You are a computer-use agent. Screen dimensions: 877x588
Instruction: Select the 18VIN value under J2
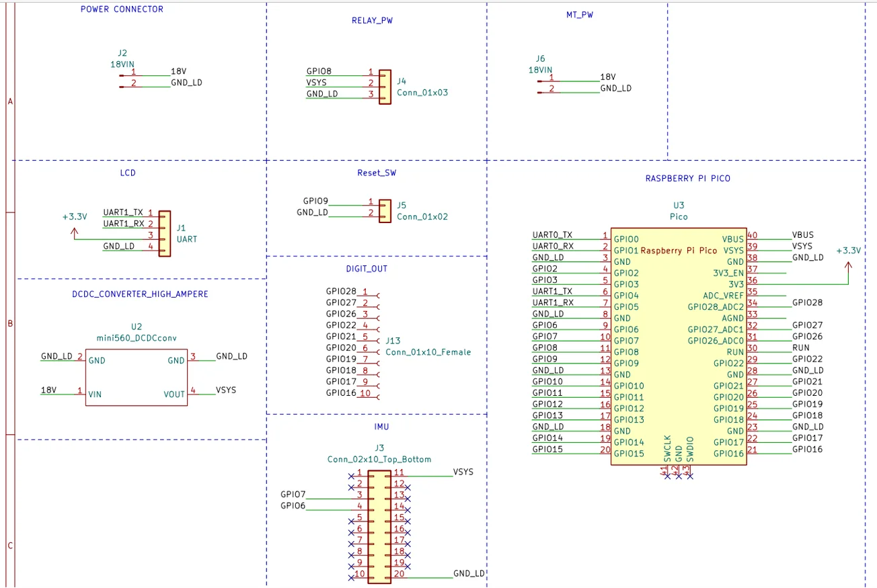[x=122, y=64]
